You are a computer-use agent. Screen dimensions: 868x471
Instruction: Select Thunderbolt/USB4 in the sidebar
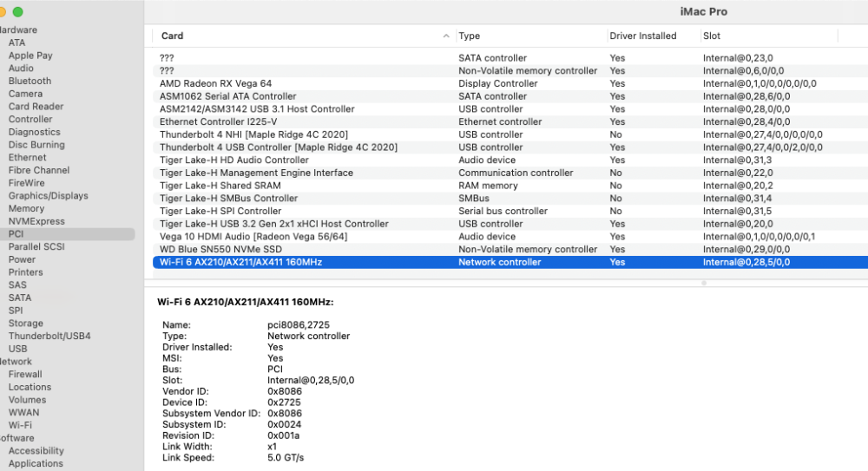click(49, 336)
